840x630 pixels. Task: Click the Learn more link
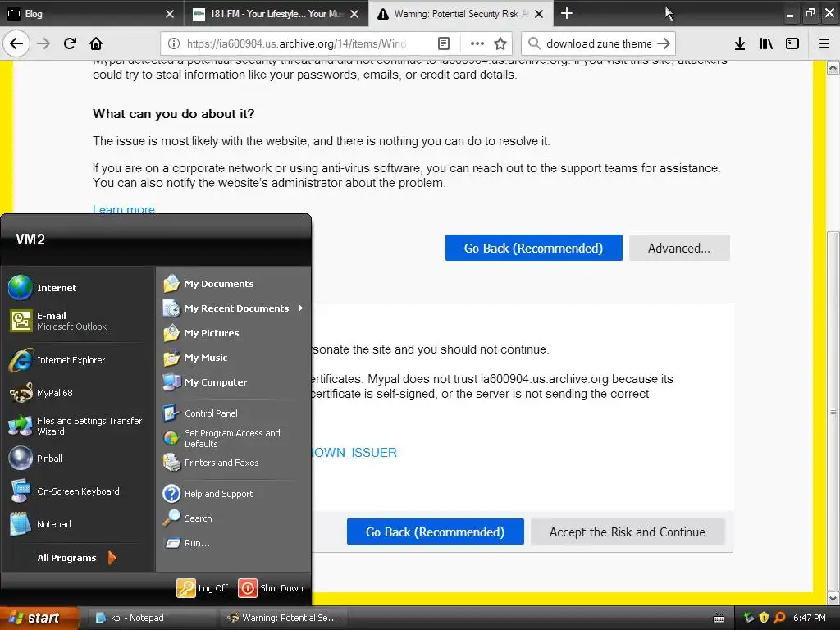[x=124, y=209]
